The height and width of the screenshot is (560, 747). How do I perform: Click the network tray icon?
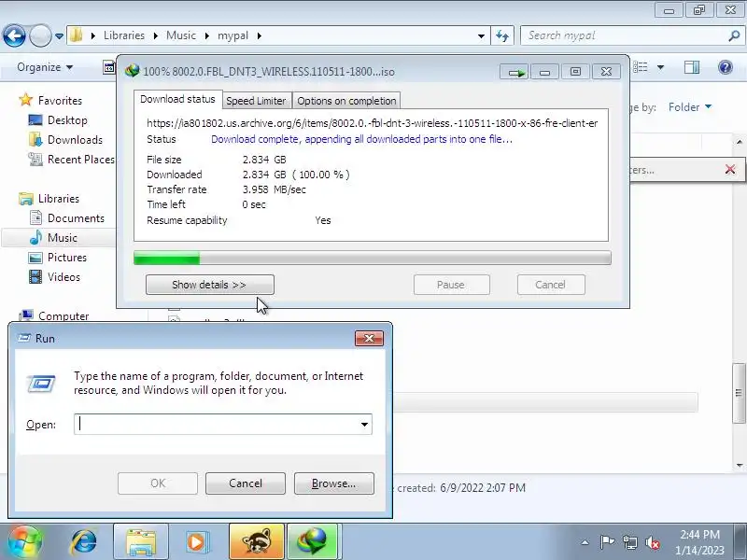(x=629, y=542)
